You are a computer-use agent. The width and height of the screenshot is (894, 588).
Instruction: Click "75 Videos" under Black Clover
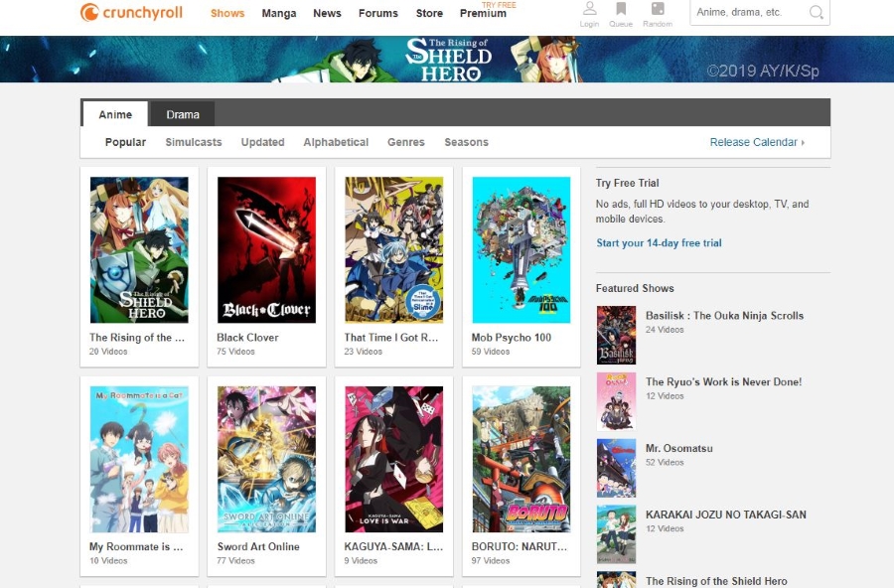(235, 352)
